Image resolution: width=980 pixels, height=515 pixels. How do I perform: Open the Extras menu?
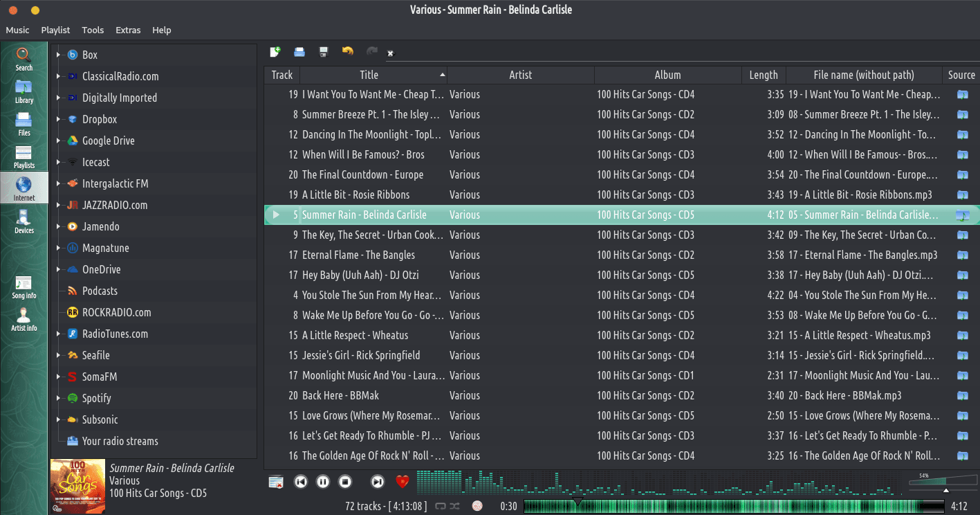128,30
